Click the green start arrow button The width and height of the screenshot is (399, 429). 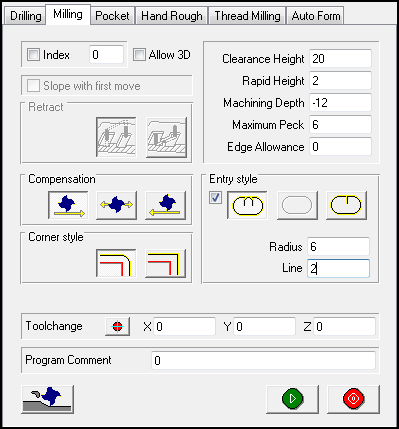(x=292, y=399)
